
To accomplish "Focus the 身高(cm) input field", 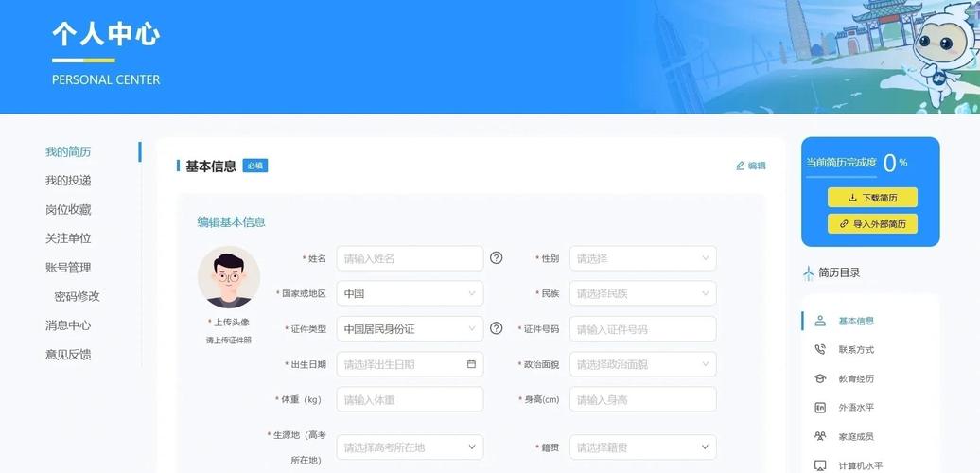I will [642, 399].
